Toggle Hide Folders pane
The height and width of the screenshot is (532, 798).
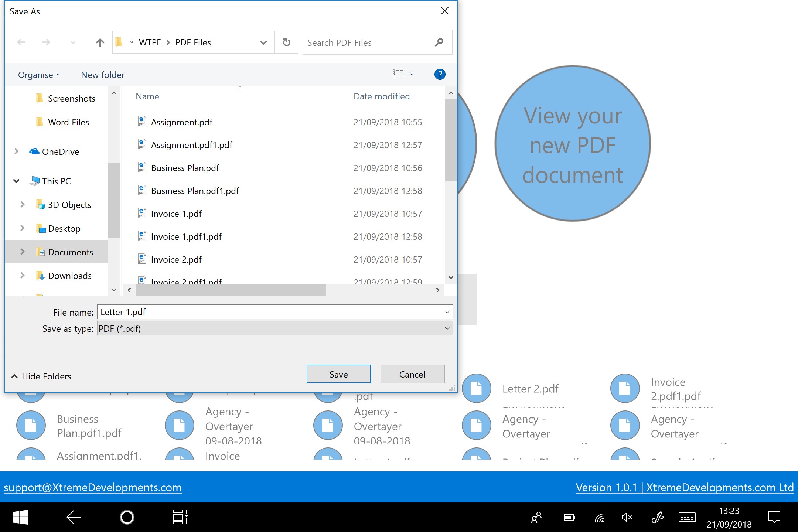pos(41,376)
